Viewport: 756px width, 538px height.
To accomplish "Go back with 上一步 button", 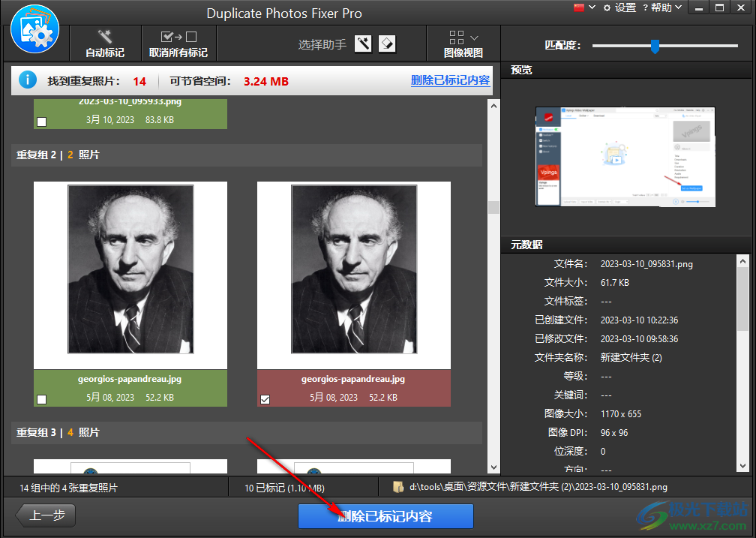I will point(46,515).
